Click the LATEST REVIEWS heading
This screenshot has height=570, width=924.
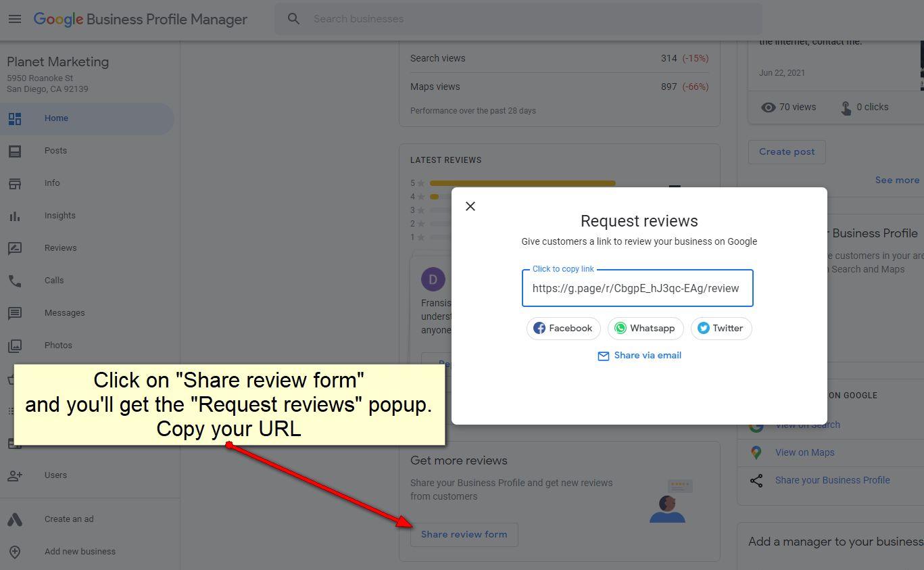pos(445,161)
